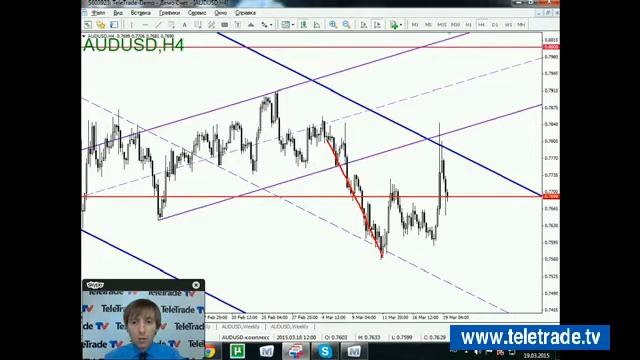The height and width of the screenshot is (360, 640).
Task: Click the L: 0.7599 status value
Action: 402,338
